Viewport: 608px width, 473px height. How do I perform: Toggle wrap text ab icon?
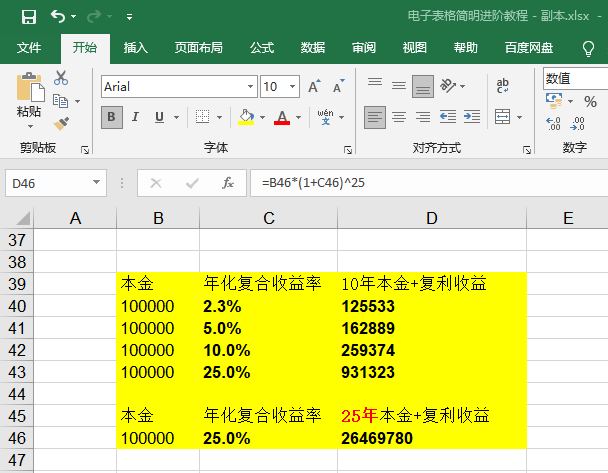click(x=503, y=86)
